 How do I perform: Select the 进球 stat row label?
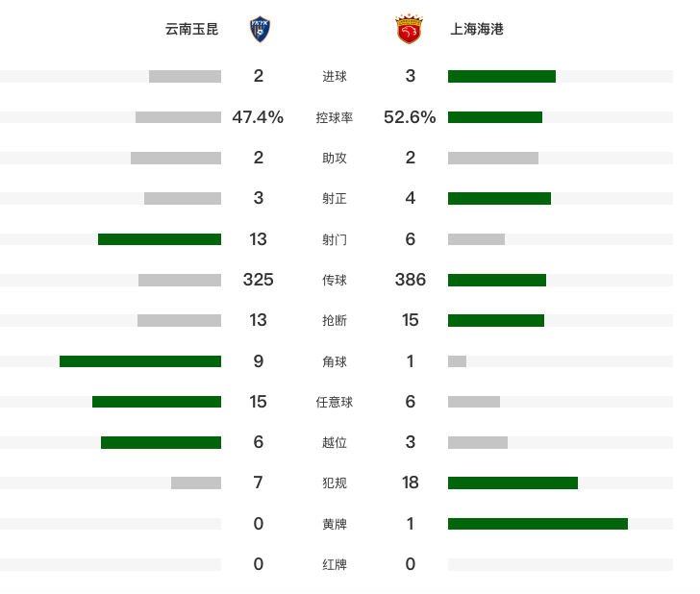coord(335,76)
